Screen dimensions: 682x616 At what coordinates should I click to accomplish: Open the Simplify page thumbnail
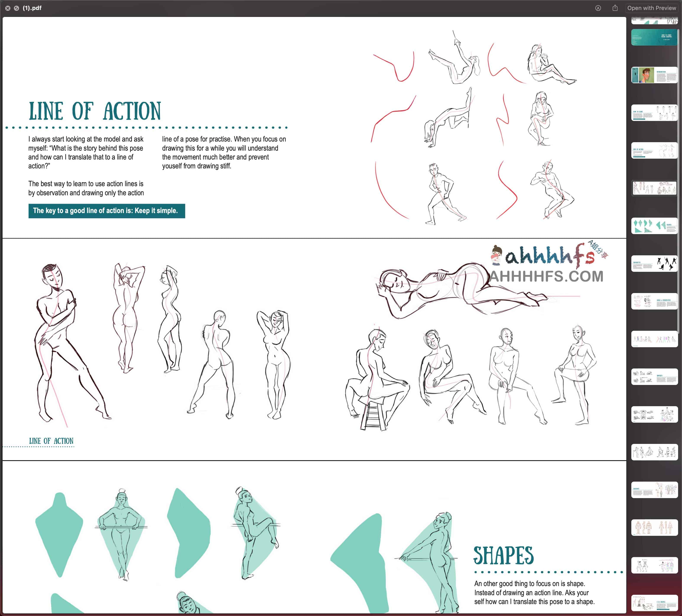[x=654, y=377]
